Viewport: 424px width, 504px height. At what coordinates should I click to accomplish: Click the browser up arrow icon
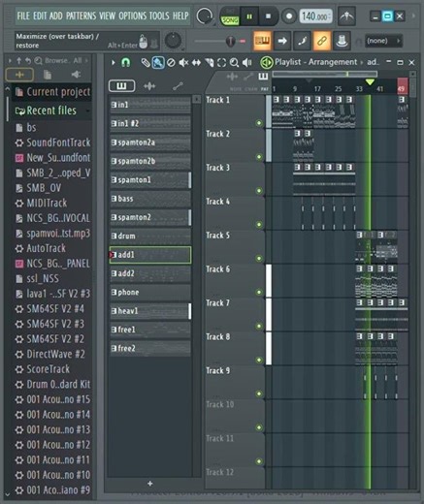pyautogui.click(x=18, y=60)
